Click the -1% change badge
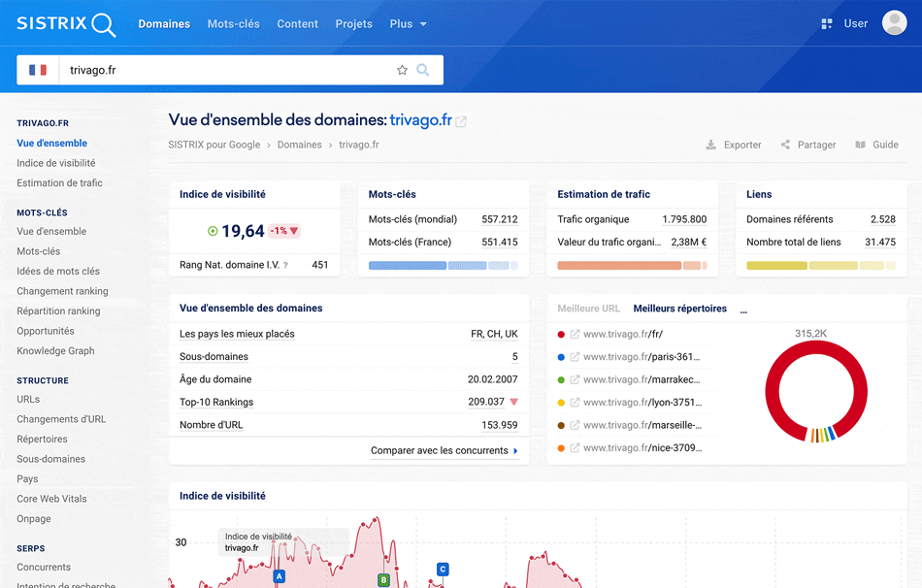 pyautogui.click(x=284, y=231)
